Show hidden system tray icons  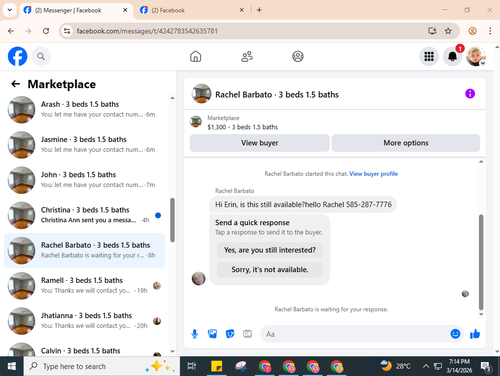426,366
